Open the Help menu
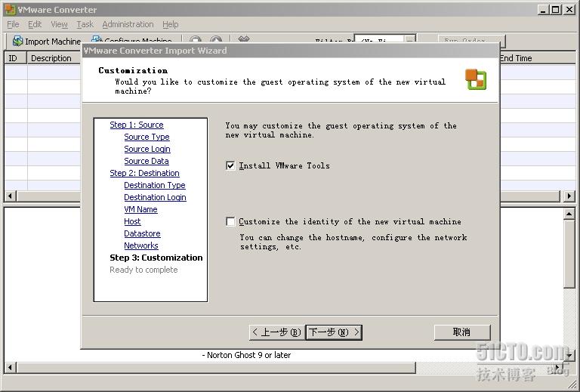 coord(171,24)
